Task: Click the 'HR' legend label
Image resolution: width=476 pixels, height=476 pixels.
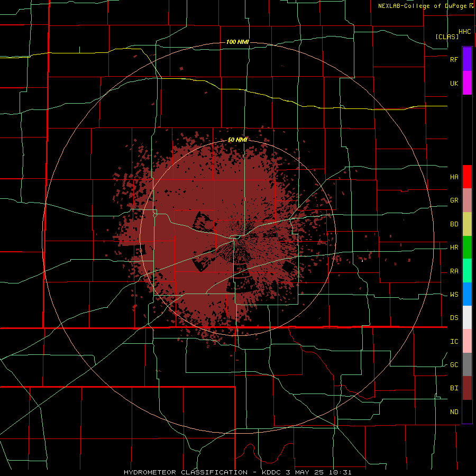Action: coord(454,248)
